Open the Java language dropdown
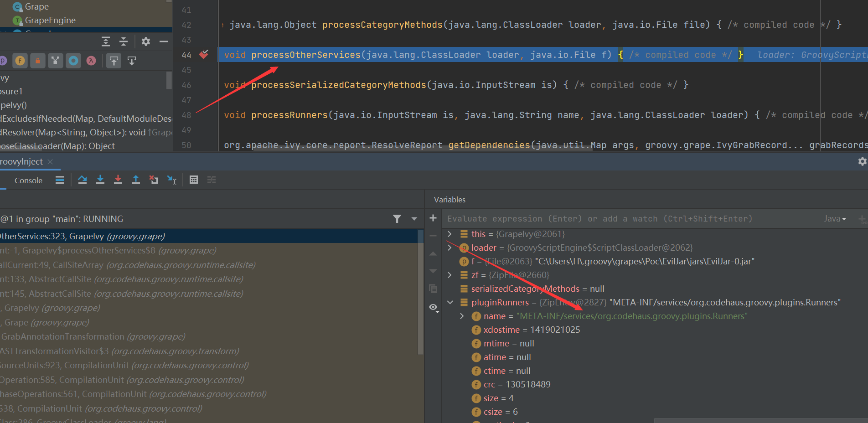This screenshot has height=423, width=868. click(834, 219)
